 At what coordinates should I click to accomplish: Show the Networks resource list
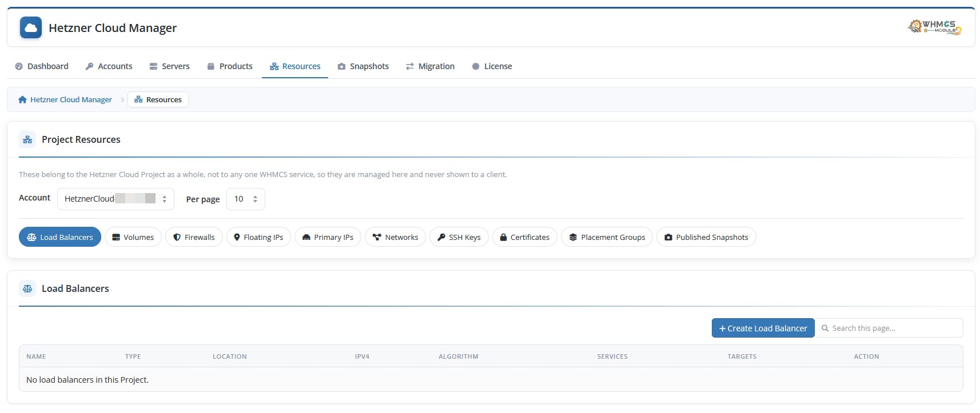point(395,237)
